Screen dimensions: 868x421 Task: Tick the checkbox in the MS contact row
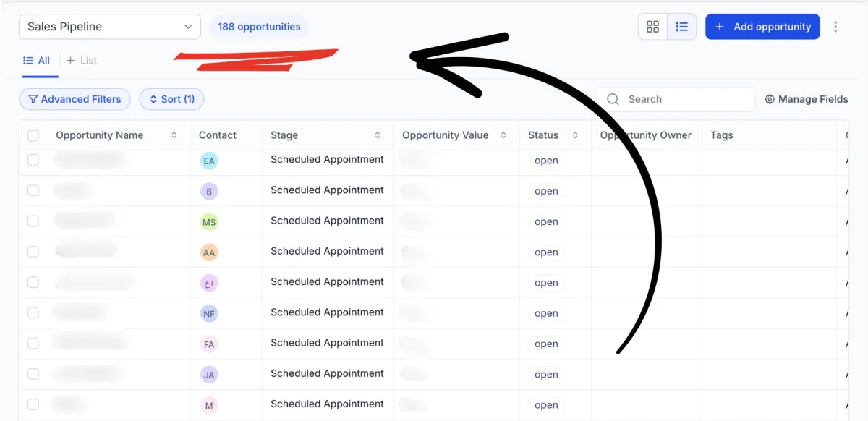pos(33,221)
